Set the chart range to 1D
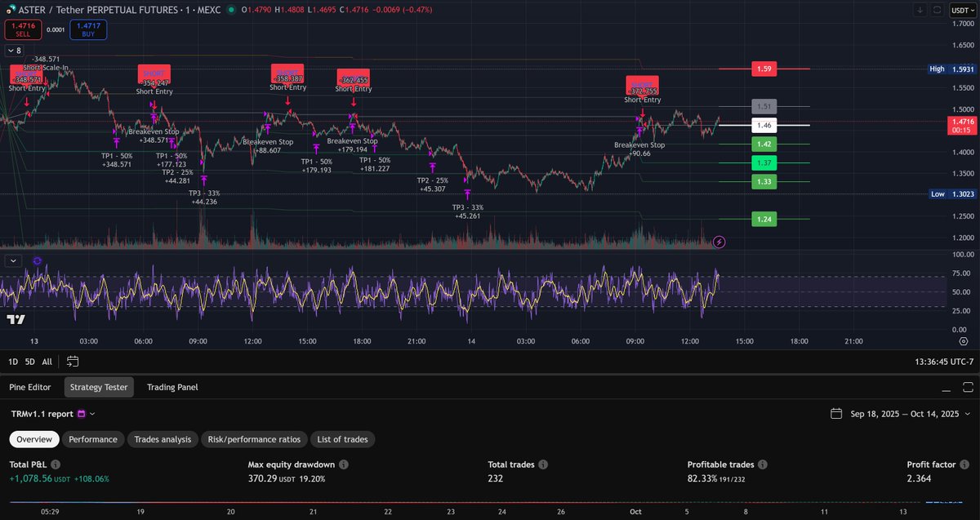 coord(13,361)
